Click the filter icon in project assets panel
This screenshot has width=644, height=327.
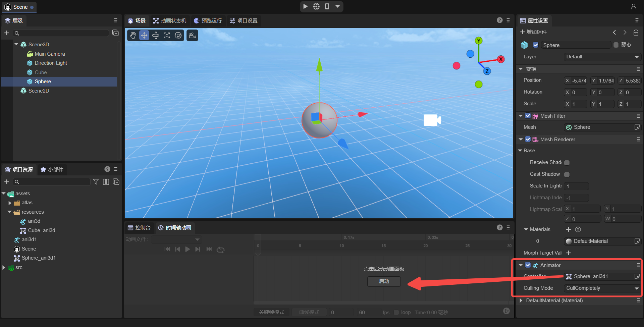(96, 182)
